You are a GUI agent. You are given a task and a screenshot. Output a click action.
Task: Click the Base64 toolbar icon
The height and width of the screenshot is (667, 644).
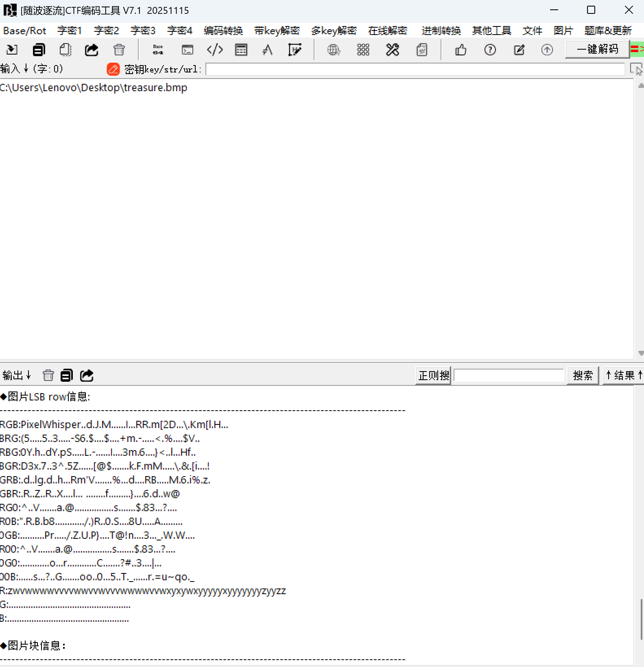point(158,50)
